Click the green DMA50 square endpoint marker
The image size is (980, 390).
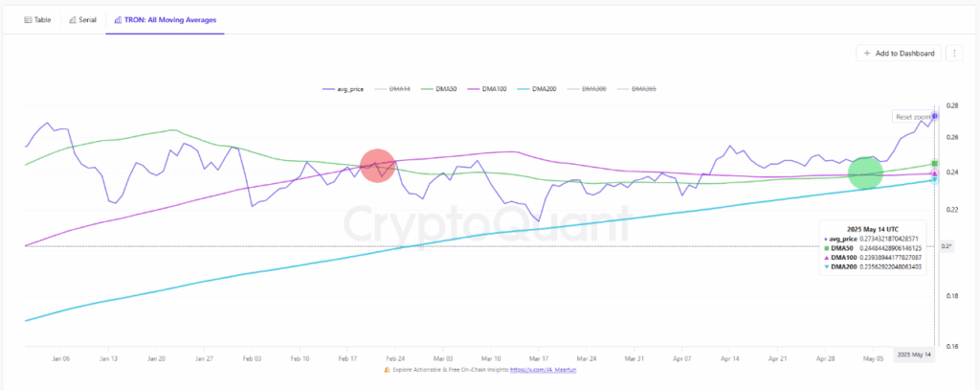pyautogui.click(x=935, y=164)
